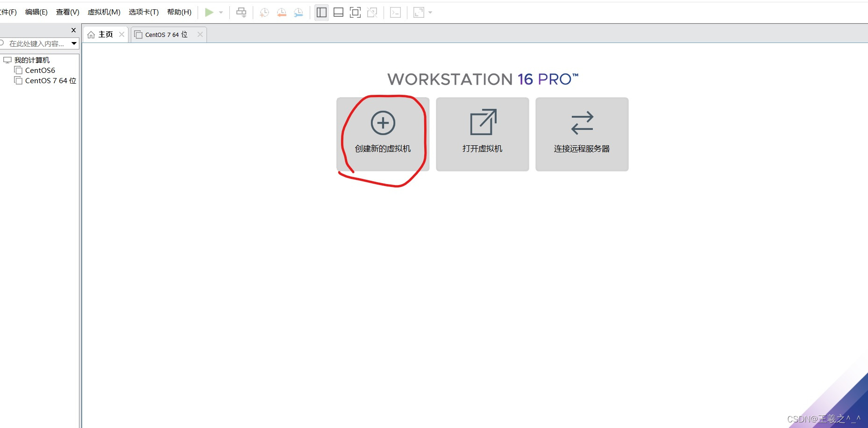The image size is (868, 428).
Task: Click the 打开虚拟机 button
Action: tap(483, 134)
